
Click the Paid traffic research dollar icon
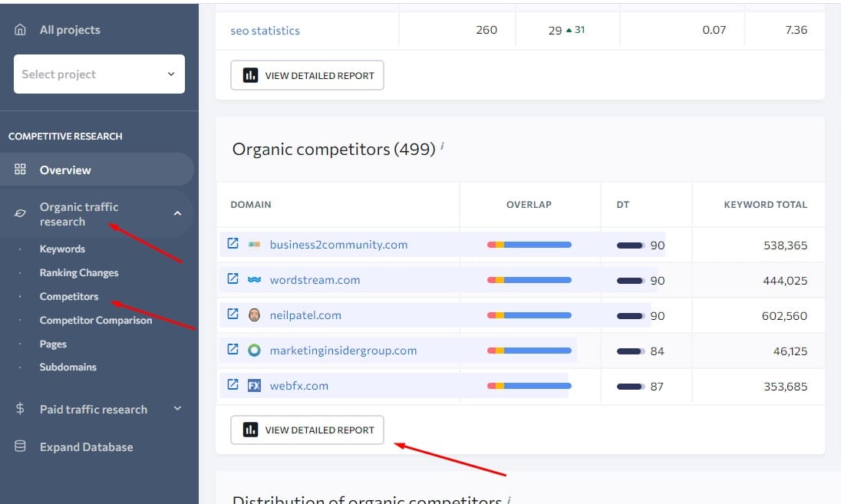[x=20, y=409]
